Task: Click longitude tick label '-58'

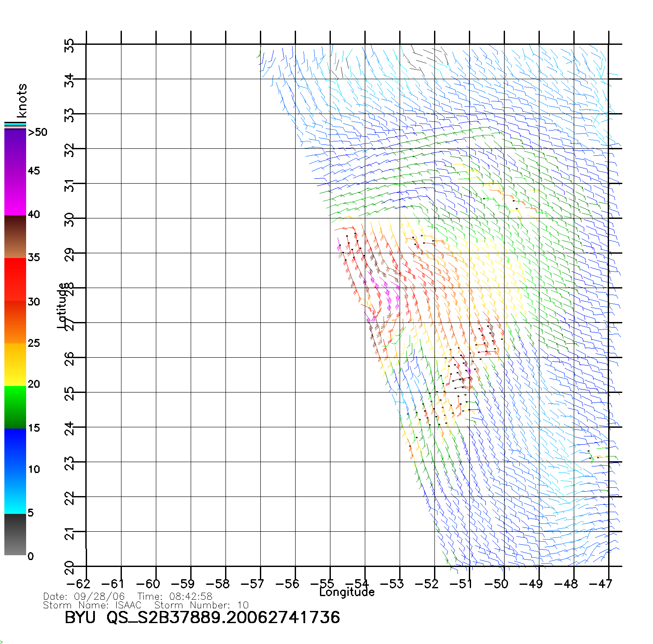Action: coord(218,584)
